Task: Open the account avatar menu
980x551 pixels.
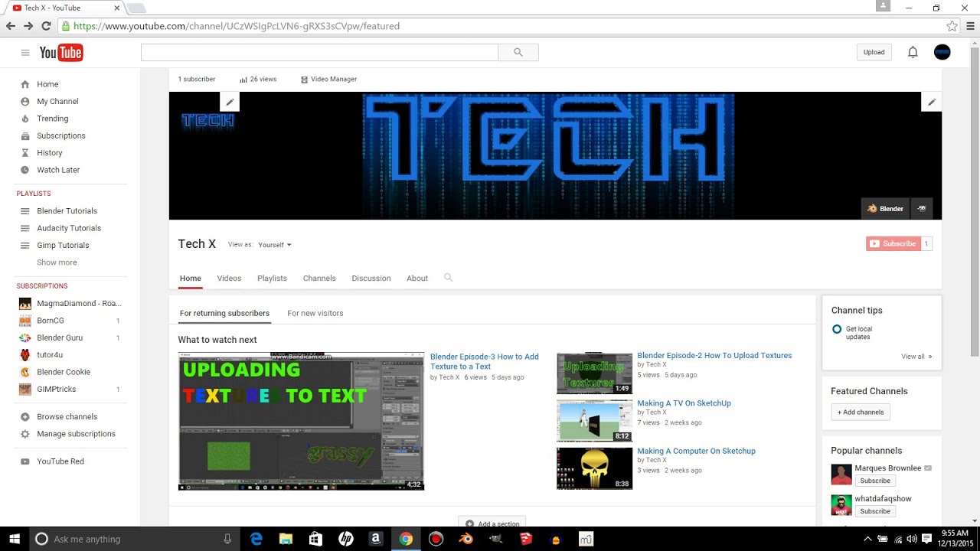Action: point(942,52)
